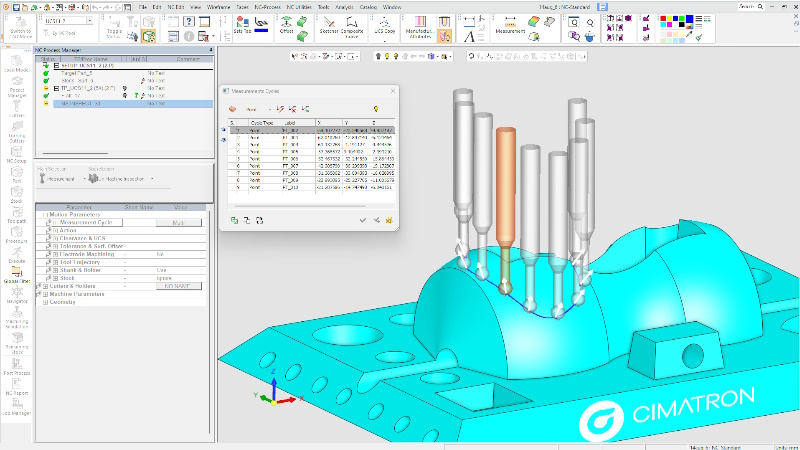
Task: Open Pocket Manager from the sidebar
Action: coord(17,87)
